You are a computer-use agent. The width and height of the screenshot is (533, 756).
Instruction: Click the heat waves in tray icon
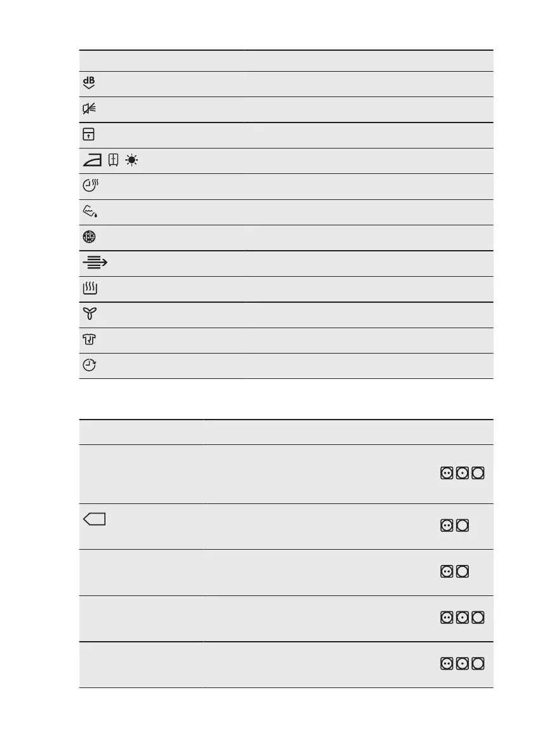[x=90, y=289]
